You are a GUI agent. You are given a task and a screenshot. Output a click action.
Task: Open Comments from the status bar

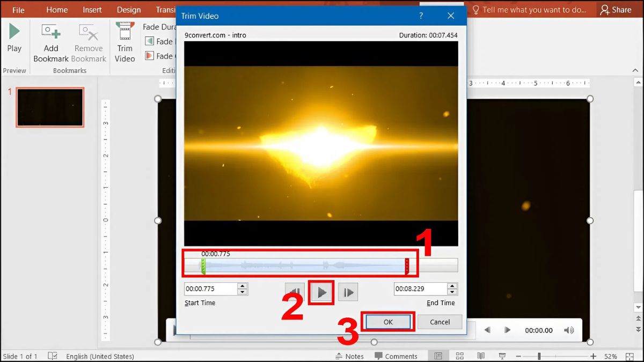click(396, 356)
